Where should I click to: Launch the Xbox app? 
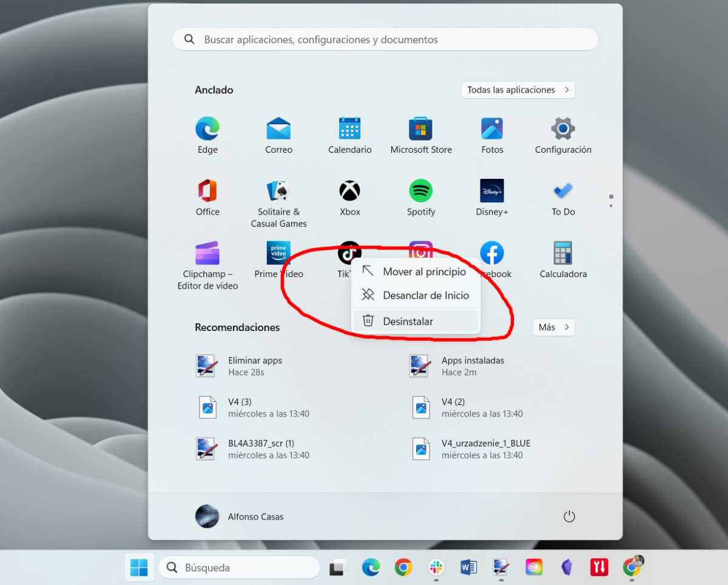tap(350, 198)
